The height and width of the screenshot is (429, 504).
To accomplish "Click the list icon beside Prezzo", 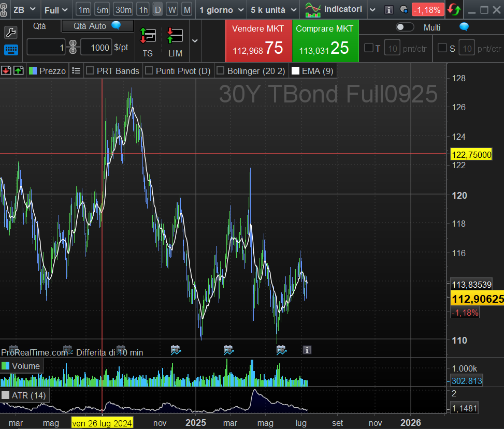I will (x=76, y=71).
